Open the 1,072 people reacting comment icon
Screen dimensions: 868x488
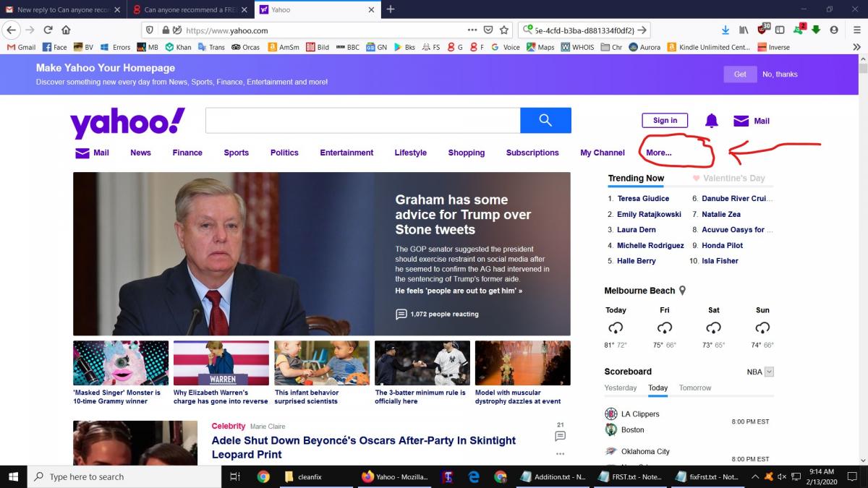[401, 314]
